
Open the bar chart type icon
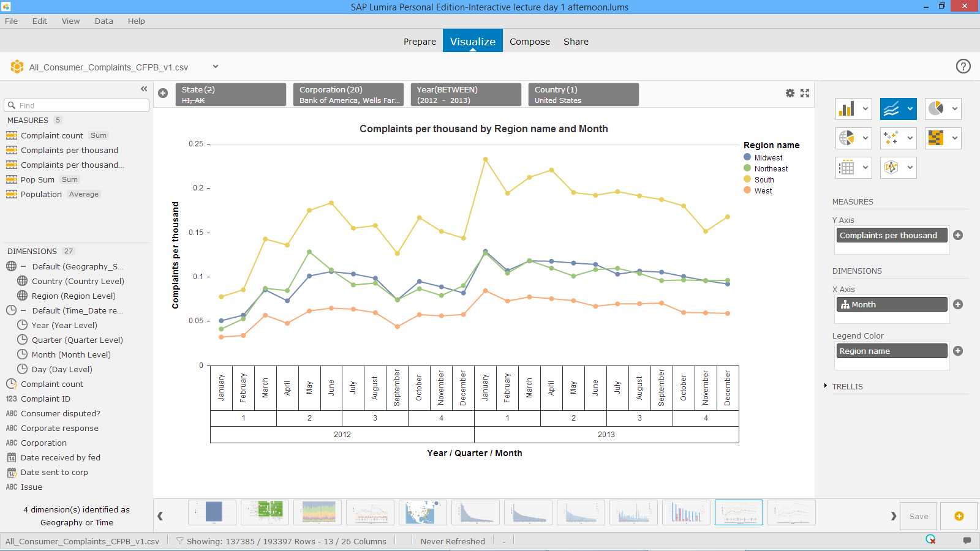846,109
